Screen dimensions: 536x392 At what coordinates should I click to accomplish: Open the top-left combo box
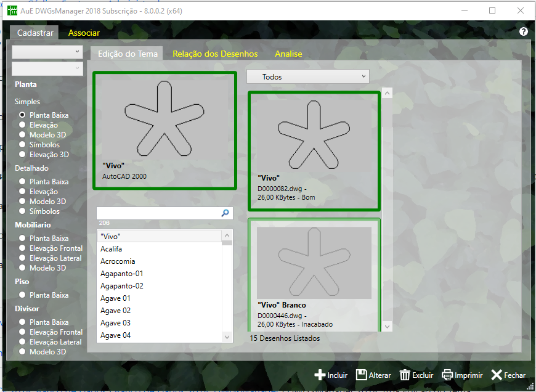pyautogui.click(x=47, y=52)
